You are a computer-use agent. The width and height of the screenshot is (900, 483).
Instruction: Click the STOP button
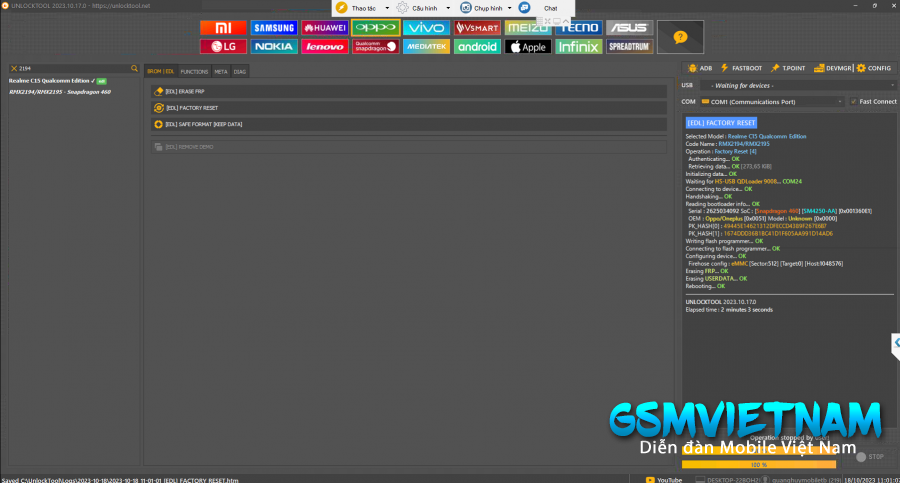(870, 457)
